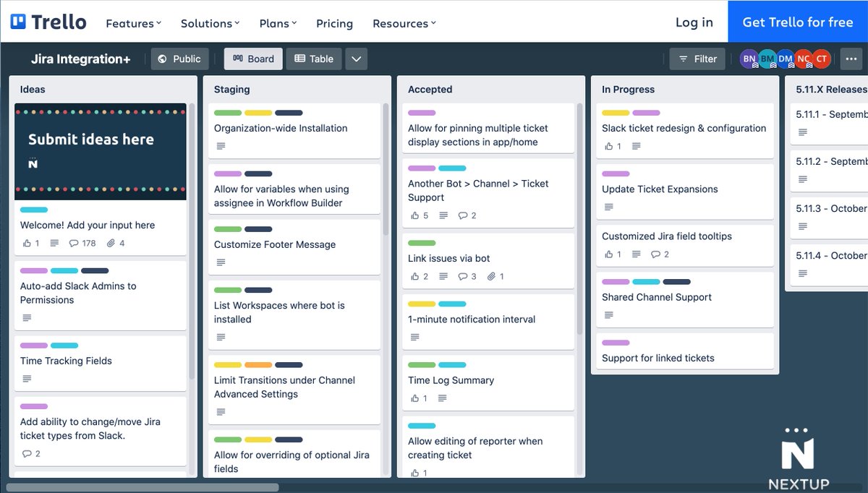Open Another Bot > Channel > Ticket Support card
The height and width of the screenshot is (493, 868).
(488, 193)
